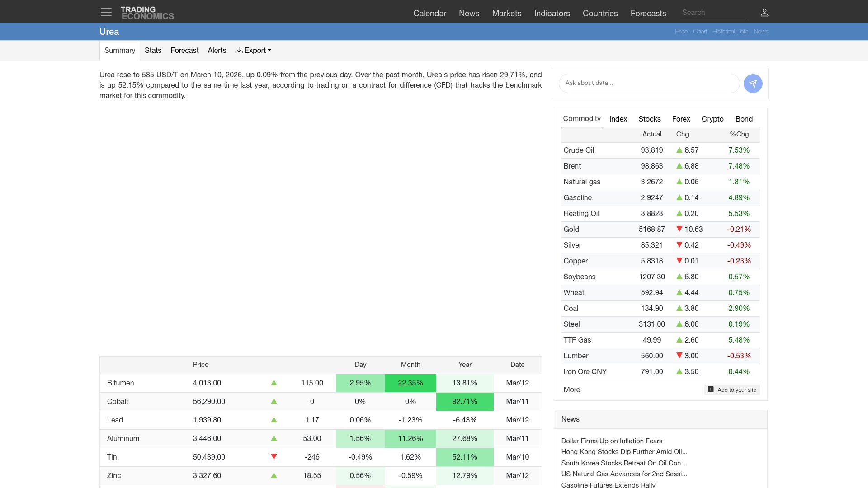Image resolution: width=868 pixels, height=488 pixels.
Task: Open Countries in the top navigation
Action: point(600,13)
